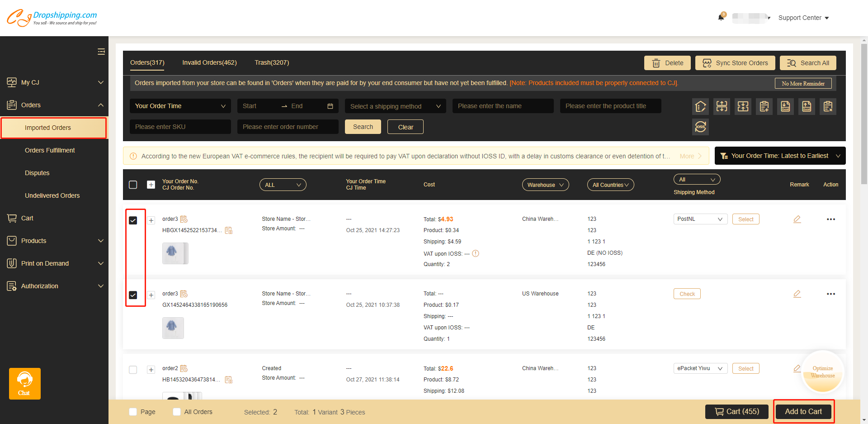The height and width of the screenshot is (424, 868).
Task: Collapse the sidebar with hamburger icon
Action: (x=101, y=52)
